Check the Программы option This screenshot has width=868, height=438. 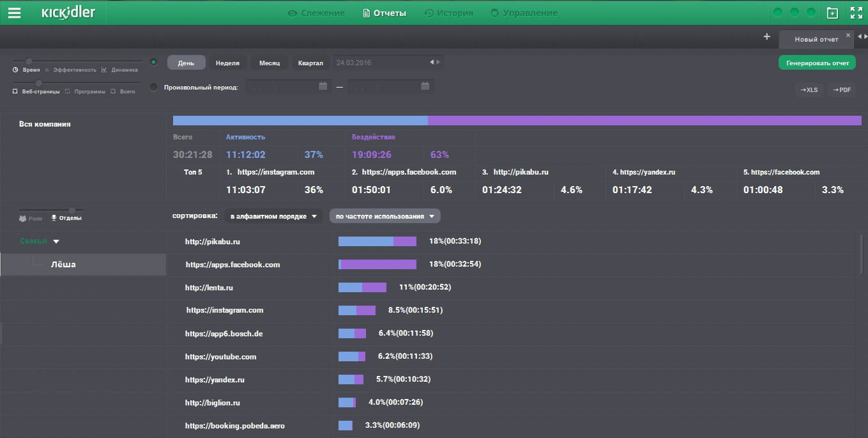[67, 91]
